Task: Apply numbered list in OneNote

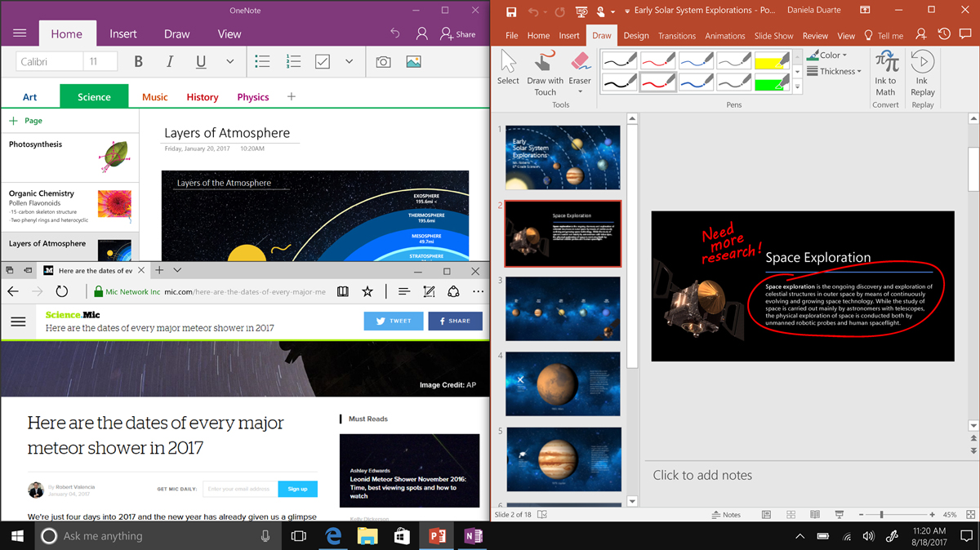Action: [293, 62]
